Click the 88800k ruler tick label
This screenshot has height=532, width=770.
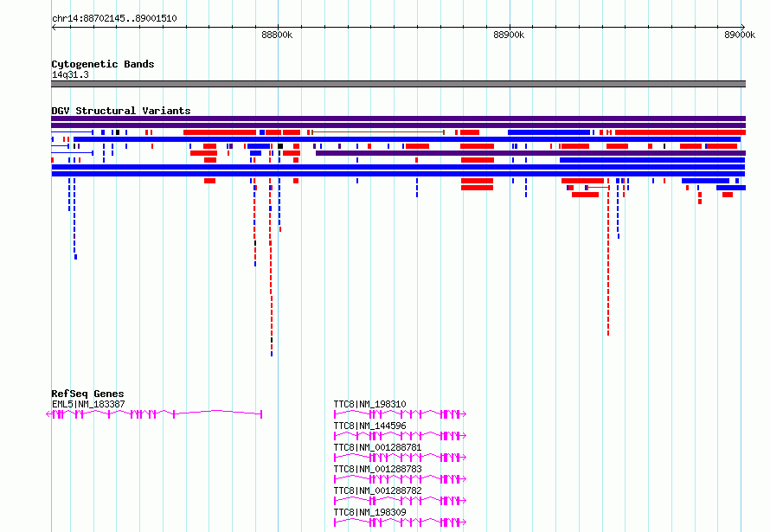[277, 35]
